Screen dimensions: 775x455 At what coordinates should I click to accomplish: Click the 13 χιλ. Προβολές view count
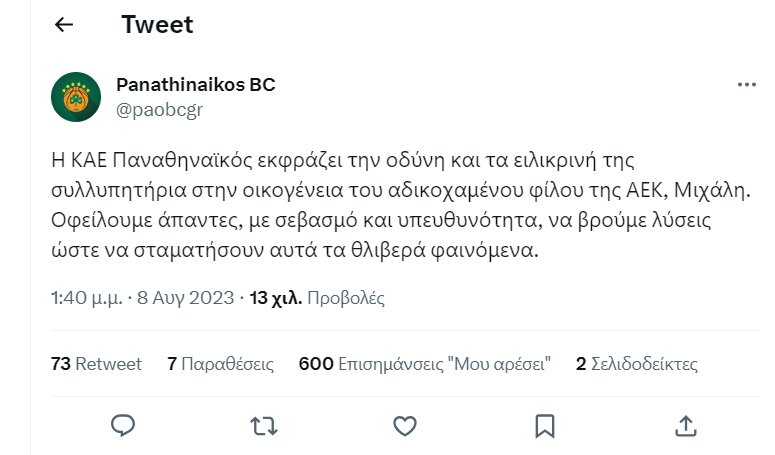pyautogui.click(x=317, y=298)
